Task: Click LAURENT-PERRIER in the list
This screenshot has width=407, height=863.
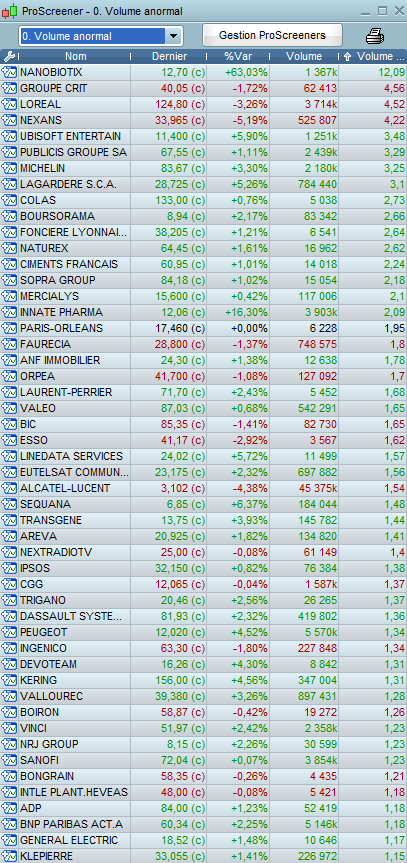Action: 66,392
